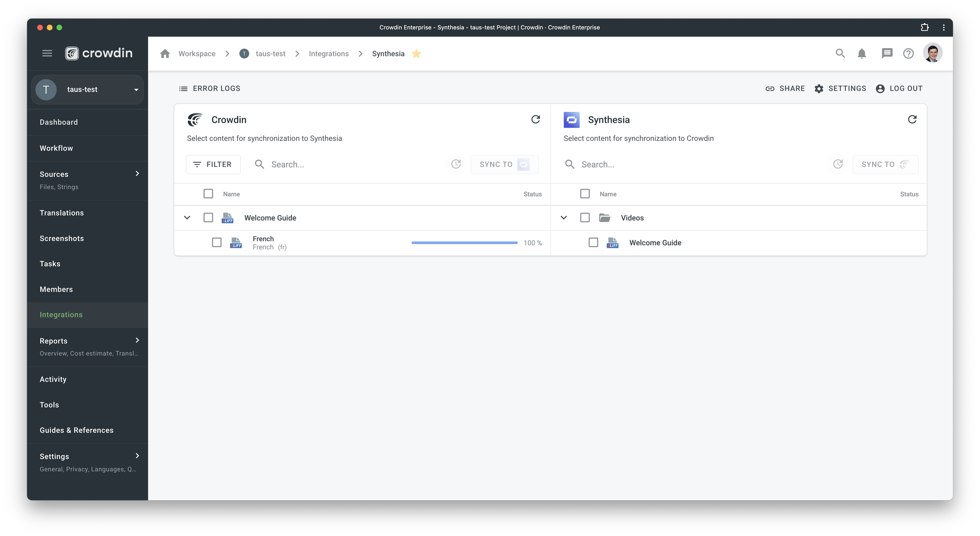Open Integrations in the sidebar
Image resolution: width=980 pixels, height=536 pixels.
click(x=88, y=315)
